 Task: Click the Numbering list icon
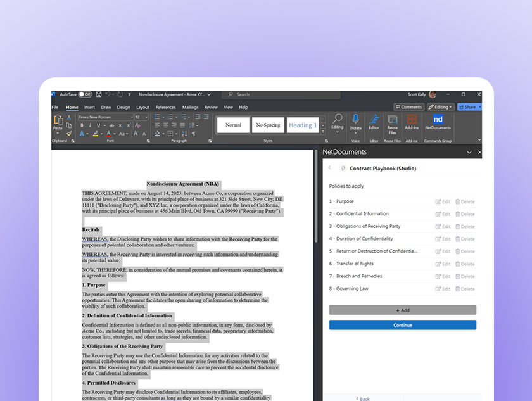(x=170, y=117)
